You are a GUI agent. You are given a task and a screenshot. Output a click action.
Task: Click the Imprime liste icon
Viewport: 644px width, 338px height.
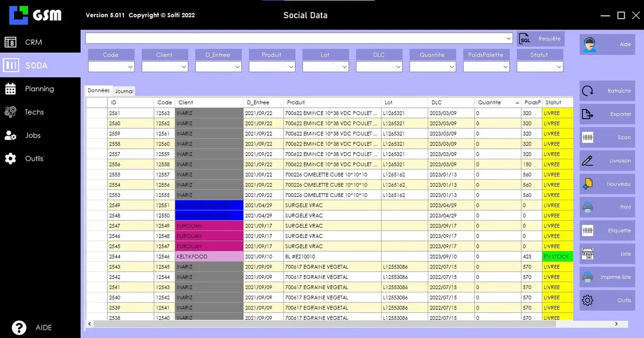click(588, 277)
